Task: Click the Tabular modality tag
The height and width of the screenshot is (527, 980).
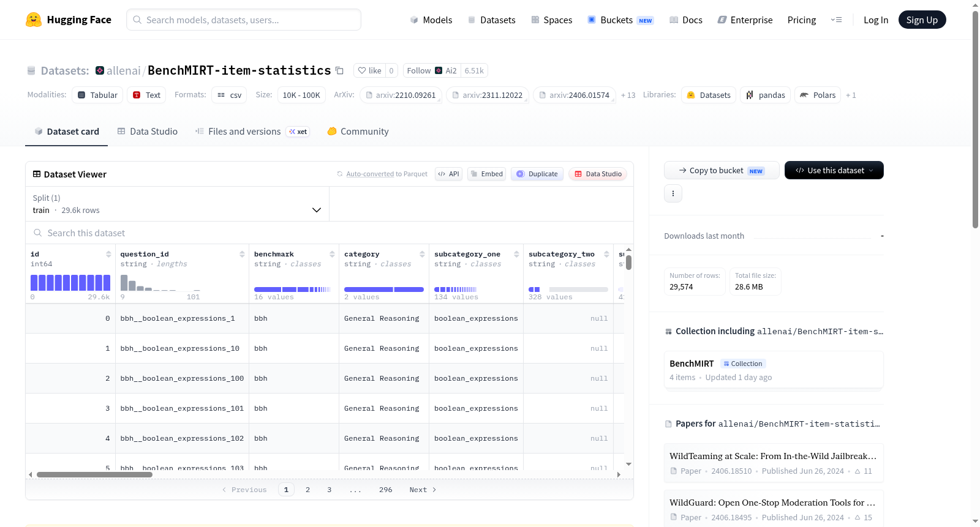Action: [x=97, y=95]
